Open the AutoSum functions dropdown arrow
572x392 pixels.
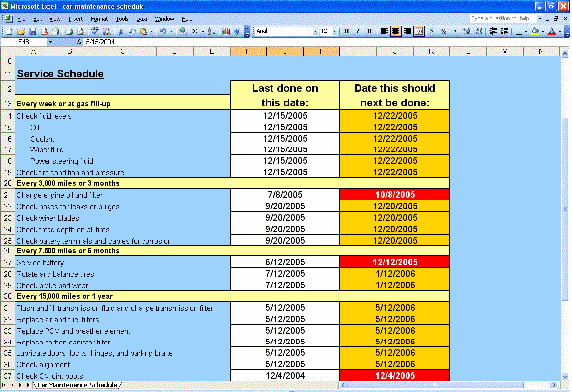[x=203, y=31]
